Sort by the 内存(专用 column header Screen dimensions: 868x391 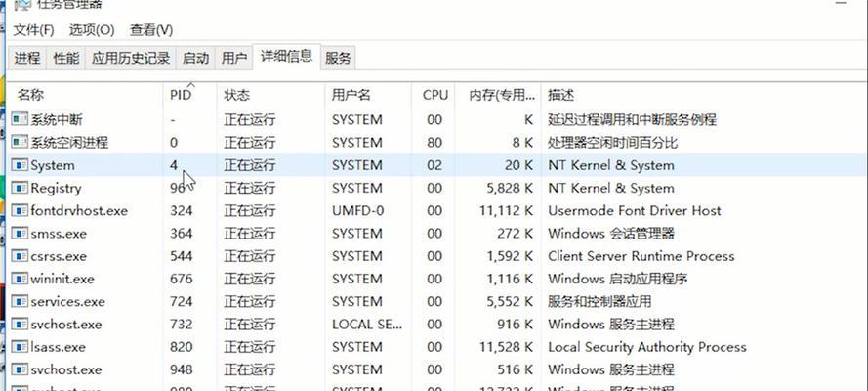pos(498,95)
